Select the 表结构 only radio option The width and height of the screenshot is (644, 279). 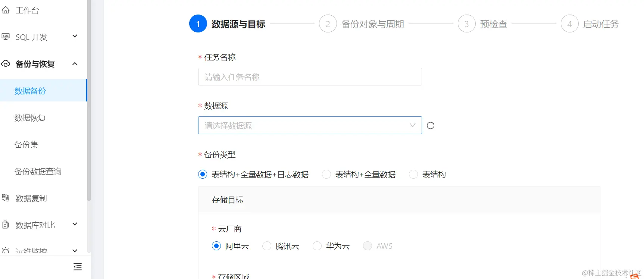pos(413,174)
